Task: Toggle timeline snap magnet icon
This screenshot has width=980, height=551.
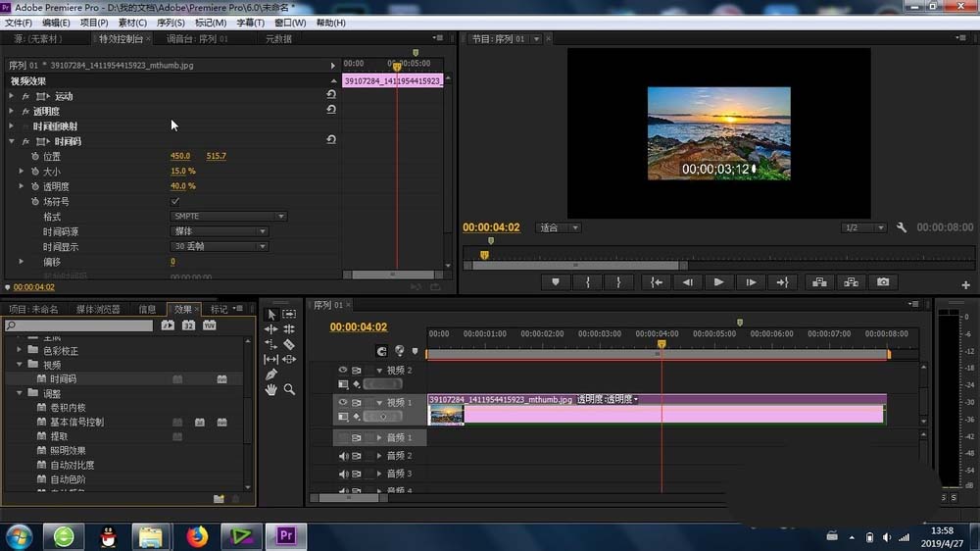Action: 381,352
